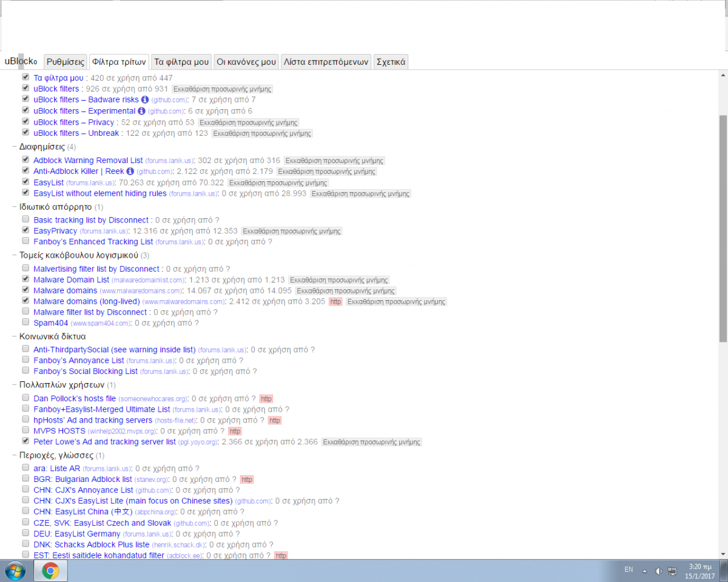The width and height of the screenshot is (728, 582).
Task: Tick Fanboy's Annoyance List checkbox
Action: (x=25, y=360)
